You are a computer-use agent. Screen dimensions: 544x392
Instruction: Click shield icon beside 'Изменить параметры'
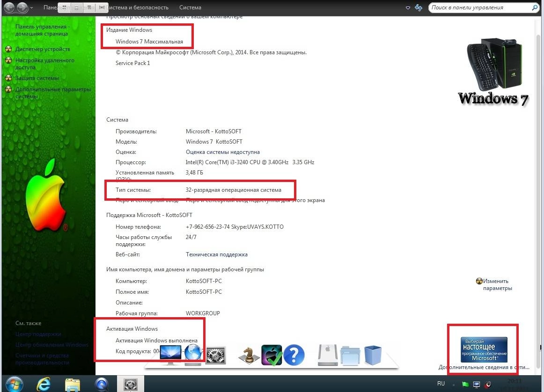pyautogui.click(x=479, y=281)
